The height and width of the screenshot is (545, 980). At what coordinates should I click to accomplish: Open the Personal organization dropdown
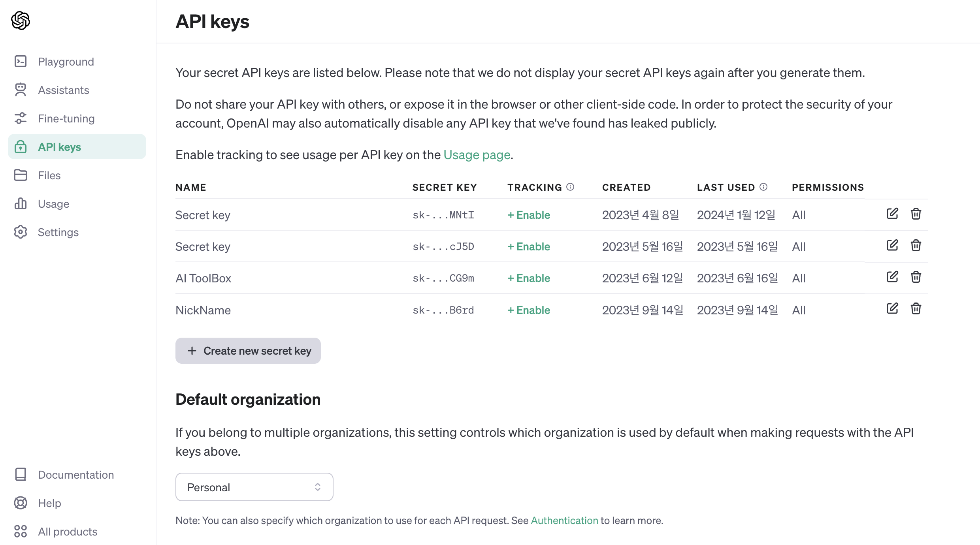coord(254,487)
